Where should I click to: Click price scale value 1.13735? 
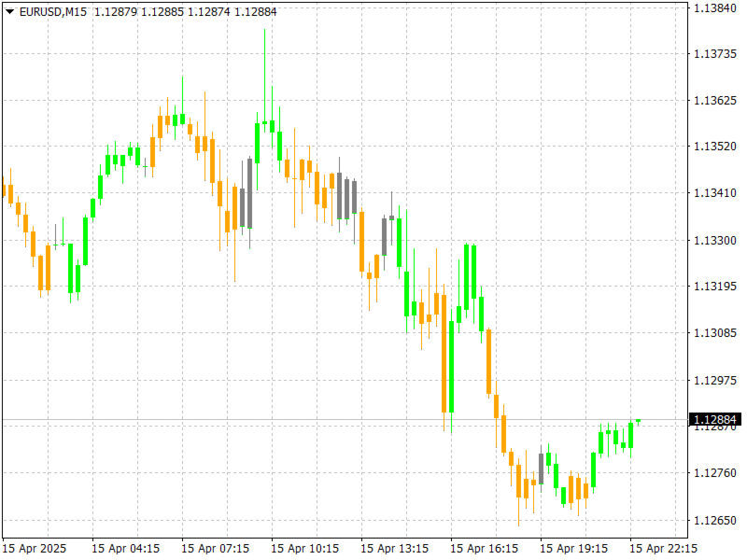pyautogui.click(x=715, y=54)
